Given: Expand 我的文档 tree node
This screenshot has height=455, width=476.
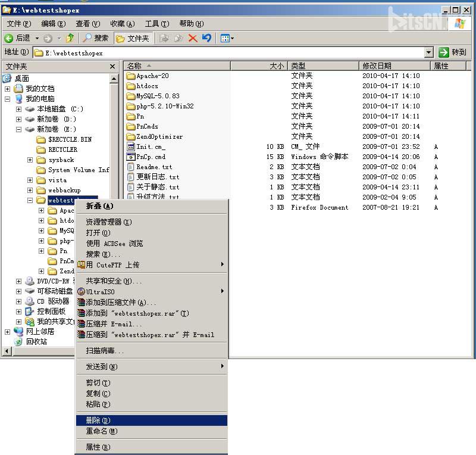Looking at the screenshot, I should point(8,89).
